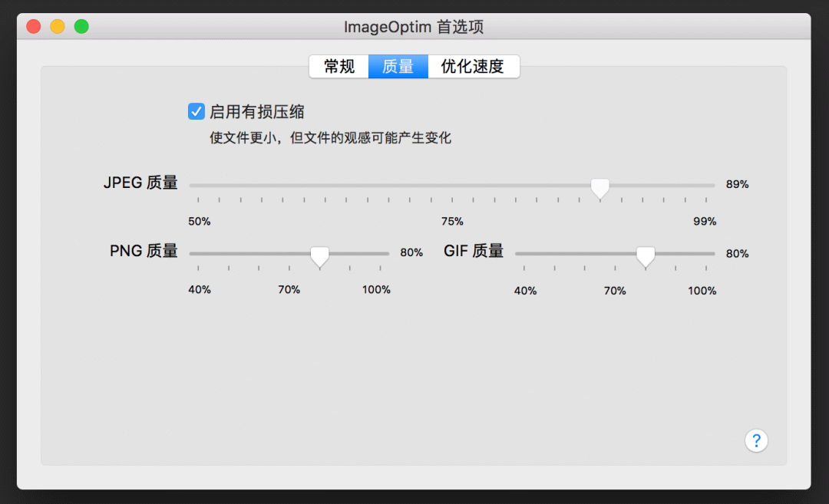Click the red close window control

coord(33,25)
